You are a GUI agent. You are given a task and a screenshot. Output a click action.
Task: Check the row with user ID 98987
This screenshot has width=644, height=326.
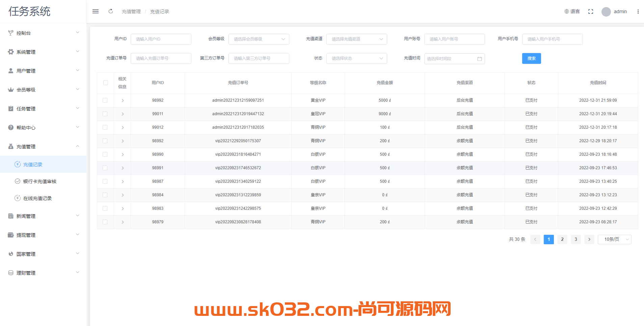[x=105, y=181]
